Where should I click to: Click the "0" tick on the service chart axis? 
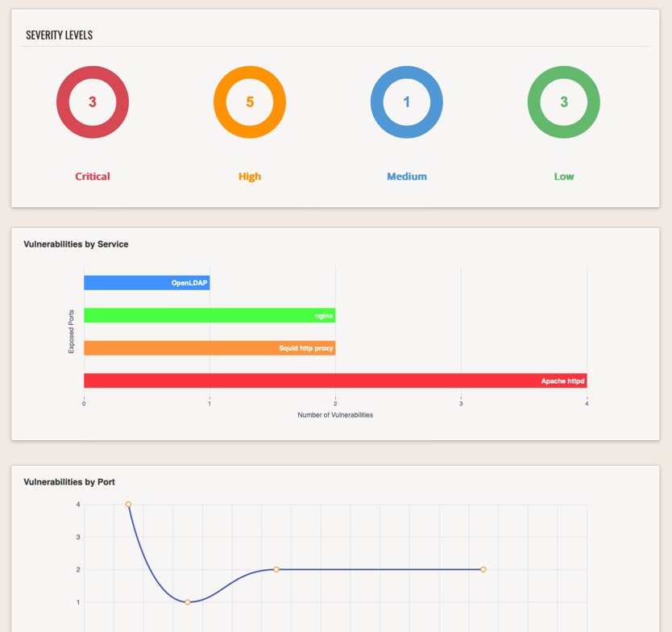click(84, 404)
